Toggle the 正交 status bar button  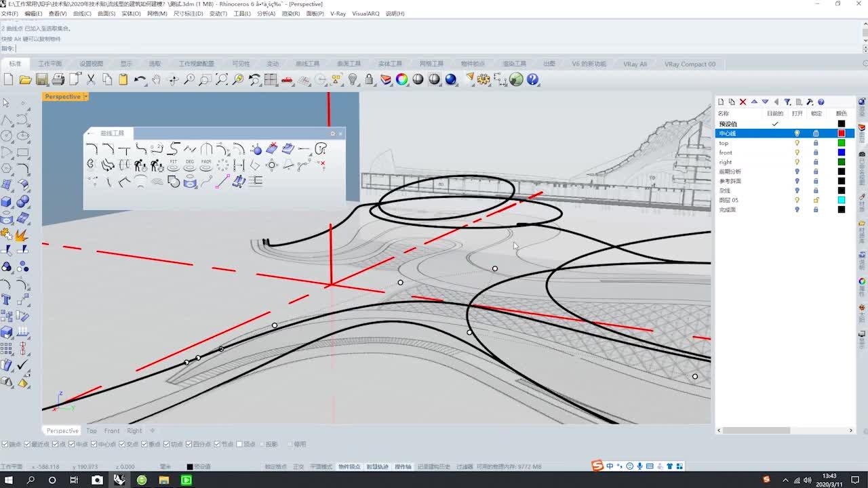click(x=298, y=467)
